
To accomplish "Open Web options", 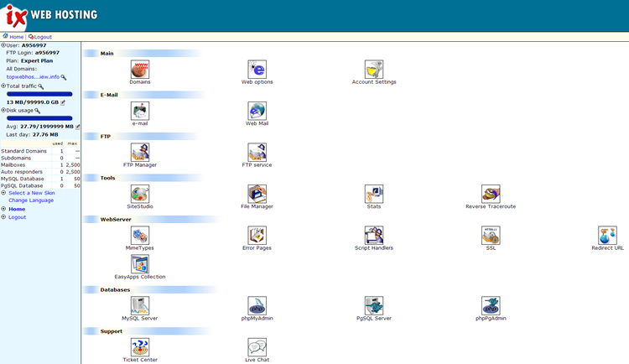I will [x=257, y=69].
